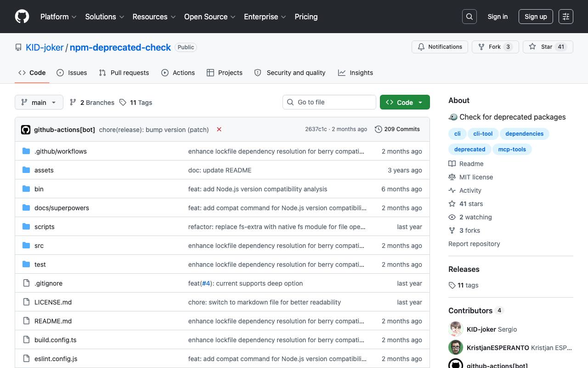Viewport: 588px width, 368px height.
Task: Click the Sign up button
Action: [536, 17]
